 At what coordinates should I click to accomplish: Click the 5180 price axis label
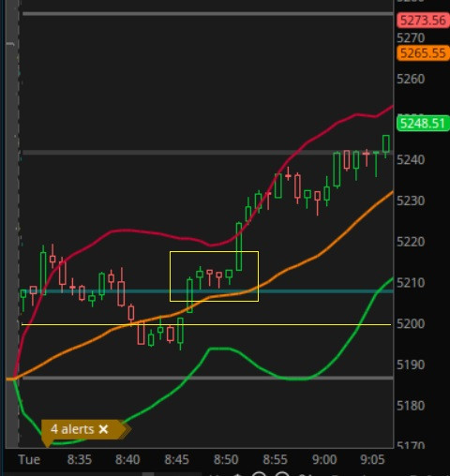[x=411, y=406]
